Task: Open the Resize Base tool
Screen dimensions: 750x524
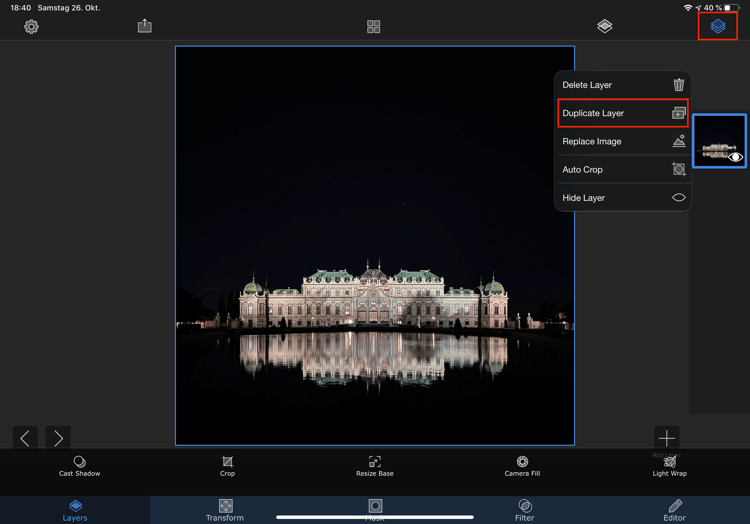Action: [375, 466]
